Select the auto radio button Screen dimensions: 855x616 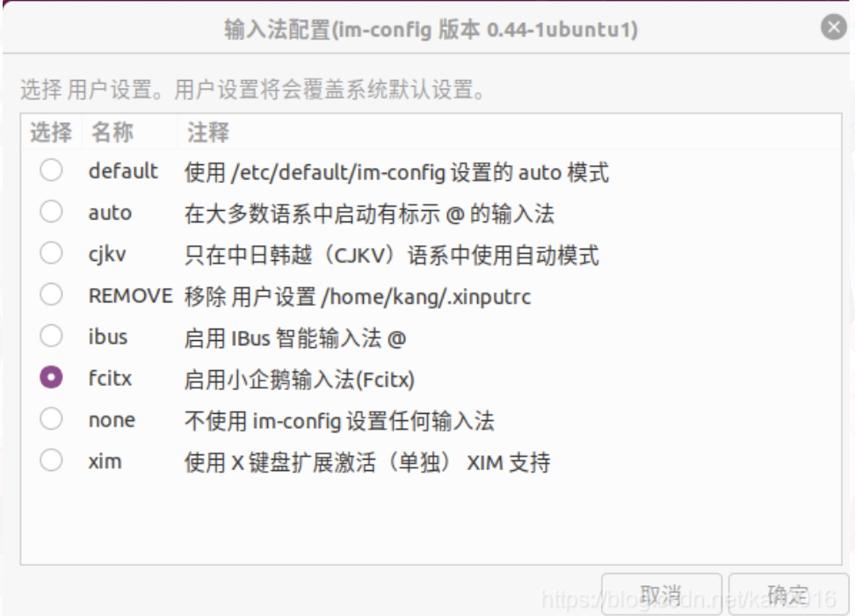pos(51,212)
